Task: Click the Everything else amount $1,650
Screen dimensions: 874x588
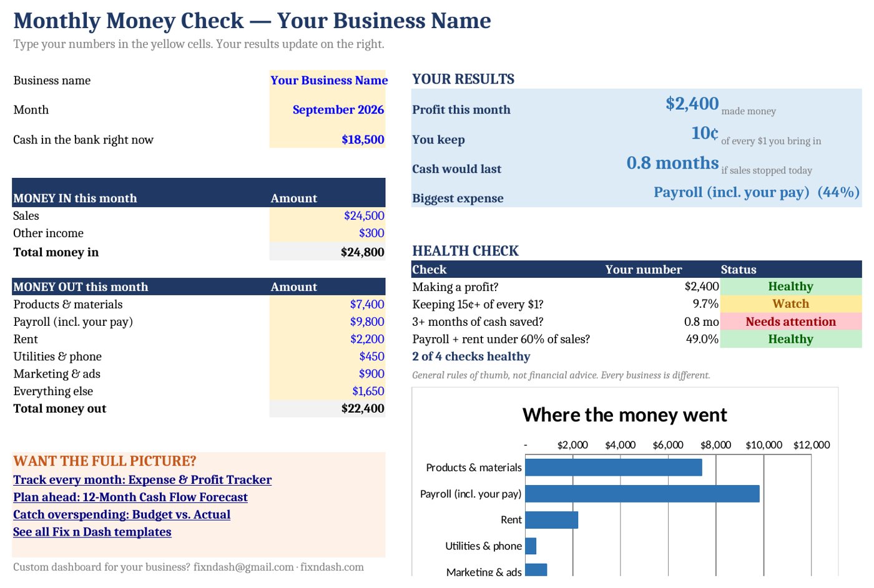Action: 328,391
